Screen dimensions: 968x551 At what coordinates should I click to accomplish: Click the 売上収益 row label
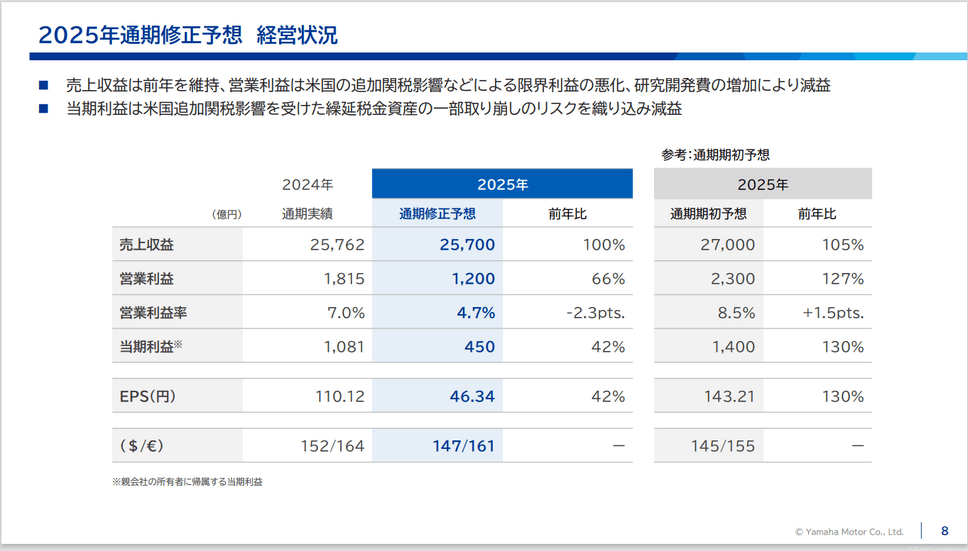[x=146, y=245]
